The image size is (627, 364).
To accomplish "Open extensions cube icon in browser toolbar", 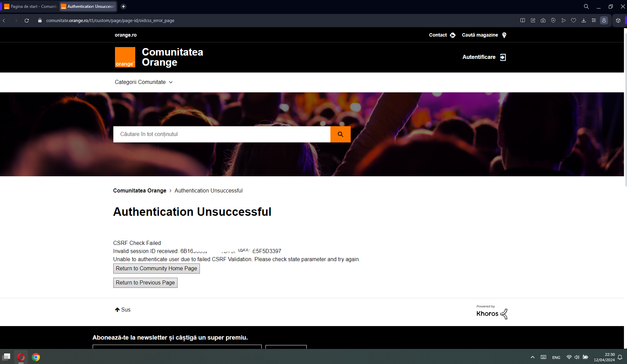I will click(618, 20).
